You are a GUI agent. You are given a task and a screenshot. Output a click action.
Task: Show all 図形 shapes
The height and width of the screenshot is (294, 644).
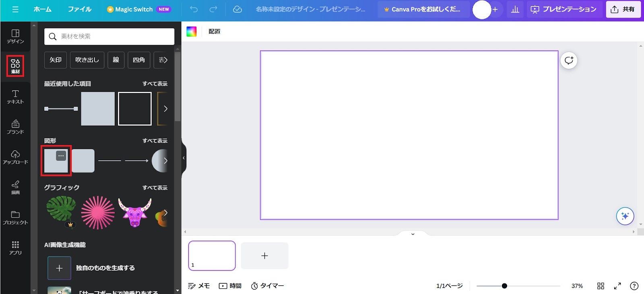coord(155,141)
